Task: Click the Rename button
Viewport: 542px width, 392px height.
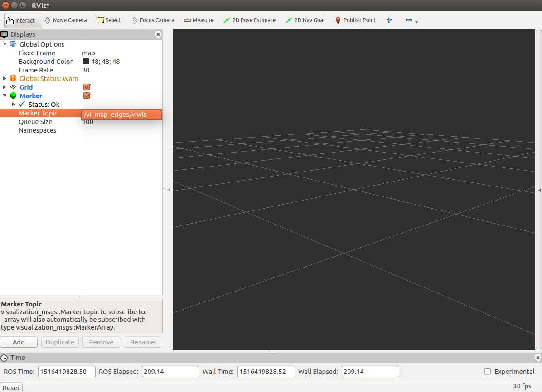Action: click(142, 342)
